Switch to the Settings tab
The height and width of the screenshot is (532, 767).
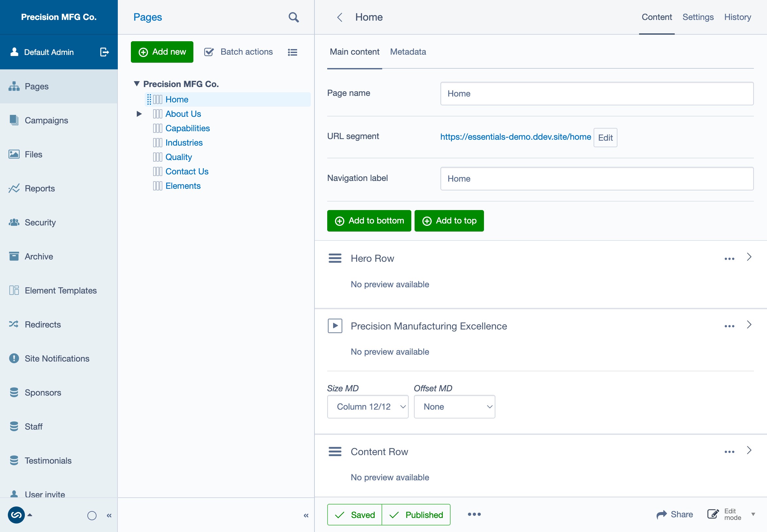(x=698, y=17)
